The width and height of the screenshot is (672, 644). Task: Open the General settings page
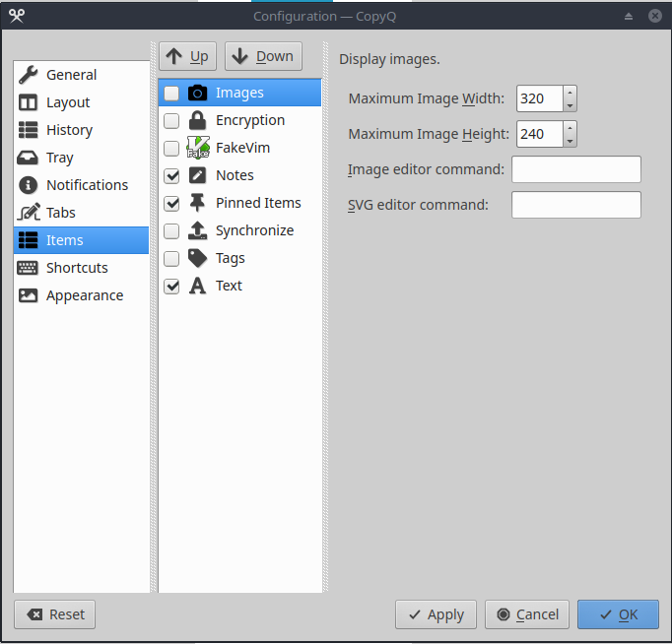[81, 75]
